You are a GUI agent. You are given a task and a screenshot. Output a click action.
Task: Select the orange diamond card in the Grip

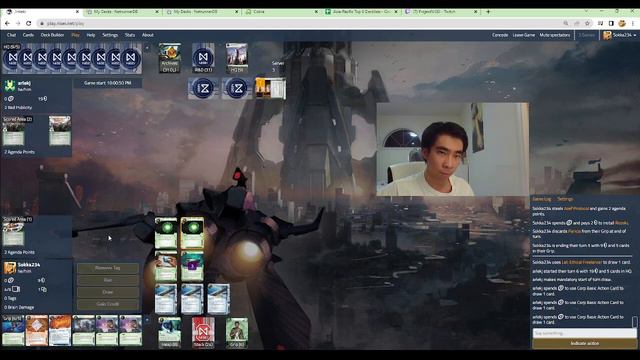[37, 331]
